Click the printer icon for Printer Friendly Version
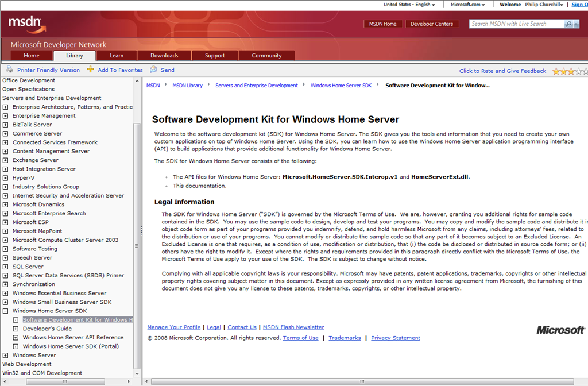This screenshot has width=588, height=386. tap(9, 70)
